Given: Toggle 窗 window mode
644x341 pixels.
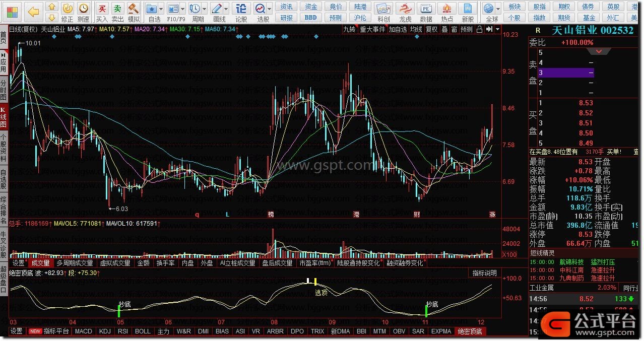Looking at the screenshot, I should (454, 29).
